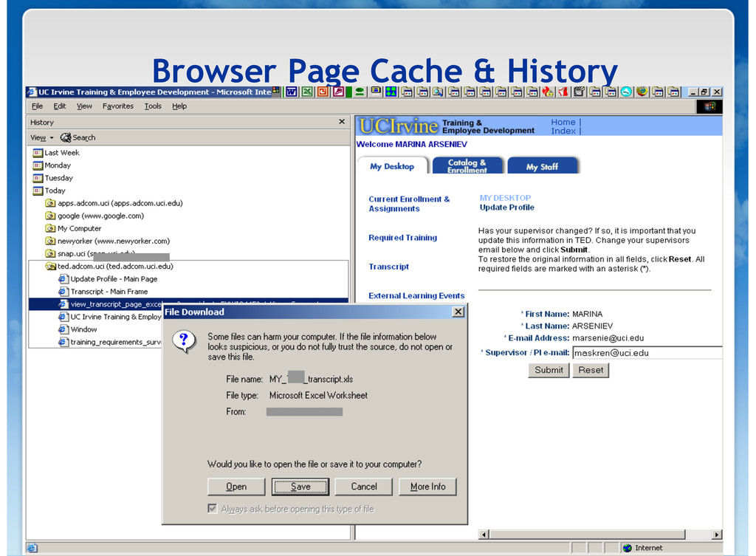Viewport: 756px width, 556px height.
Task: Expand the Monday history group
Action: (52, 165)
